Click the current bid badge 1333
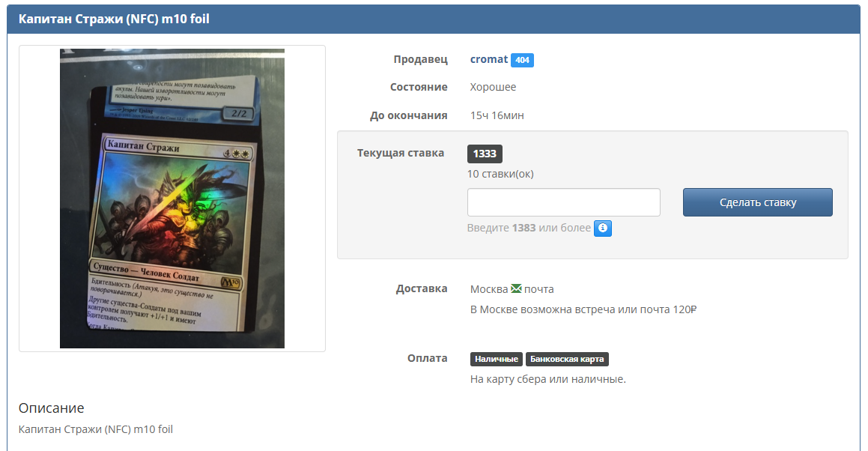This screenshot has width=868, height=451. point(485,154)
